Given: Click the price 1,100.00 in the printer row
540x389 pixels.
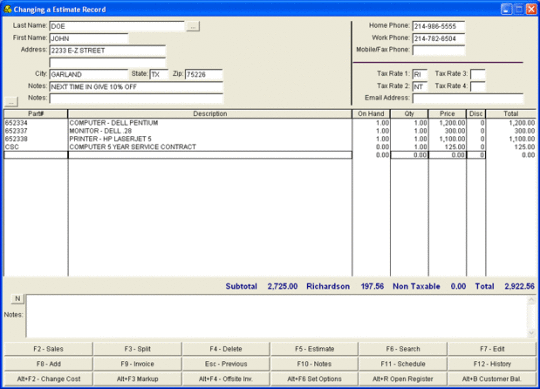Looking at the screenshot, I should point(452,139).
